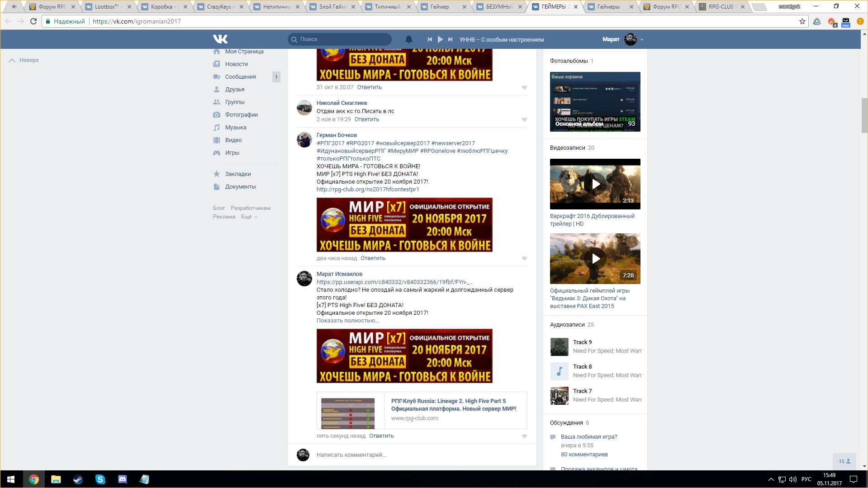
Task: Go to previous track in header player
Action: 429,39
